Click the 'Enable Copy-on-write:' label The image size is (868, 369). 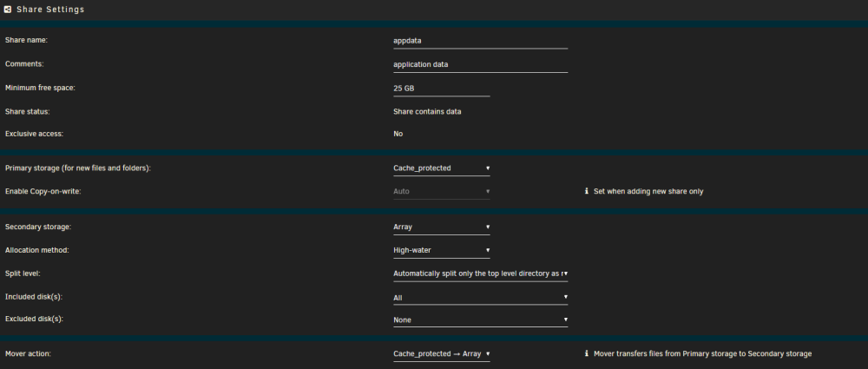(43, 191)
